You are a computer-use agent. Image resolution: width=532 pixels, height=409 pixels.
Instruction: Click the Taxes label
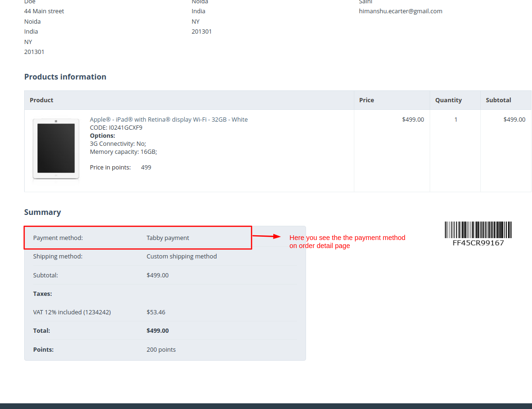tap(43, 293)
